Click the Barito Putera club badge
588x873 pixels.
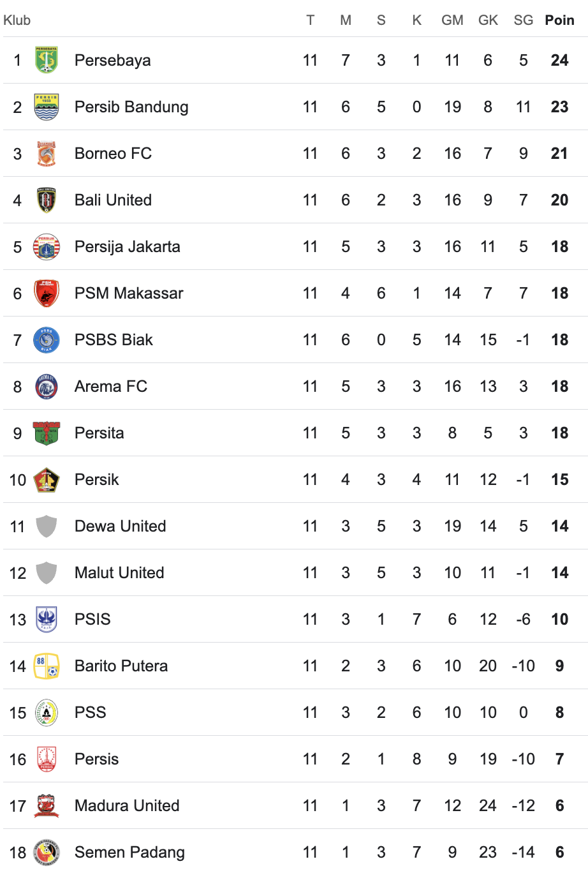click(47, 666)
